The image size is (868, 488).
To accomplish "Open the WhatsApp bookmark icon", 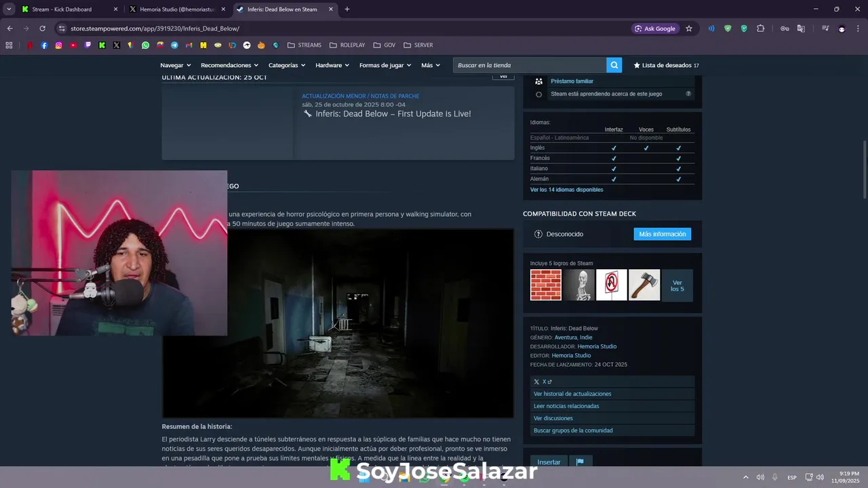I will pos(146,45).
